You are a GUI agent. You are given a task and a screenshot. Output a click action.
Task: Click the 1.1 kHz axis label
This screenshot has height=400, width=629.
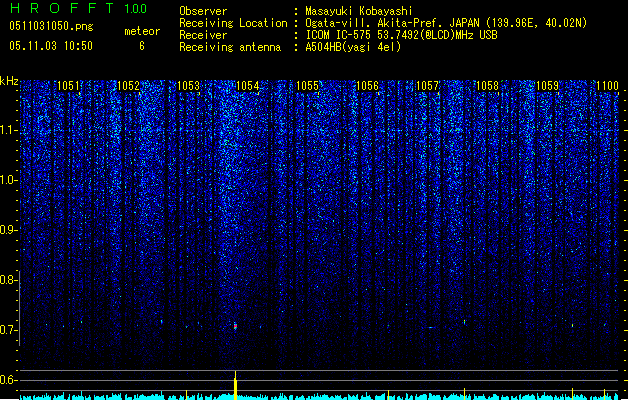9,130
